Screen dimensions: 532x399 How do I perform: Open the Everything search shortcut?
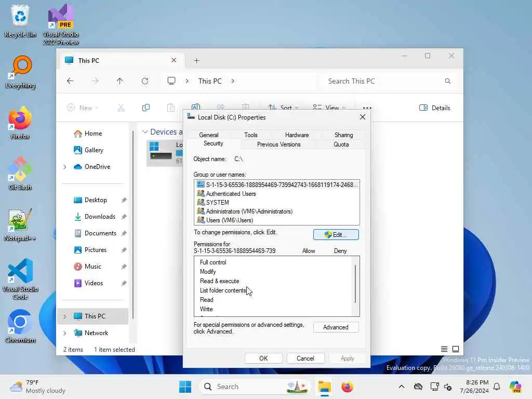coord(20,72)
